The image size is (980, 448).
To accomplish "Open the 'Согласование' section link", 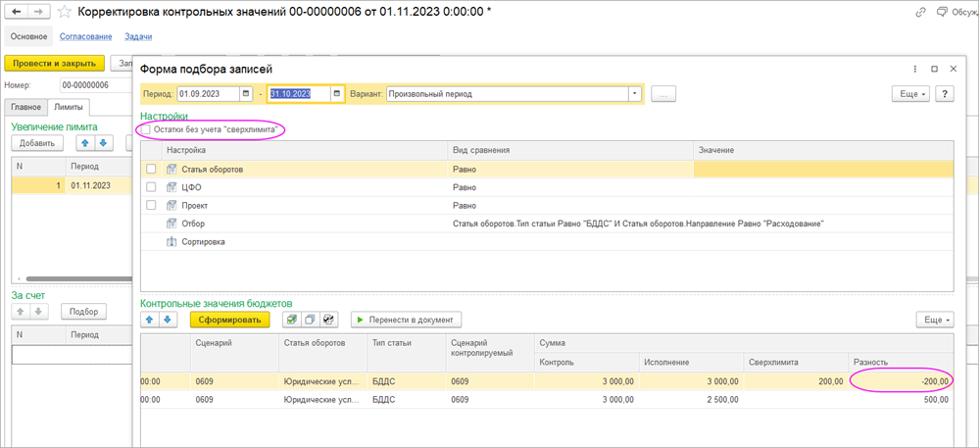I will [84, 37].
